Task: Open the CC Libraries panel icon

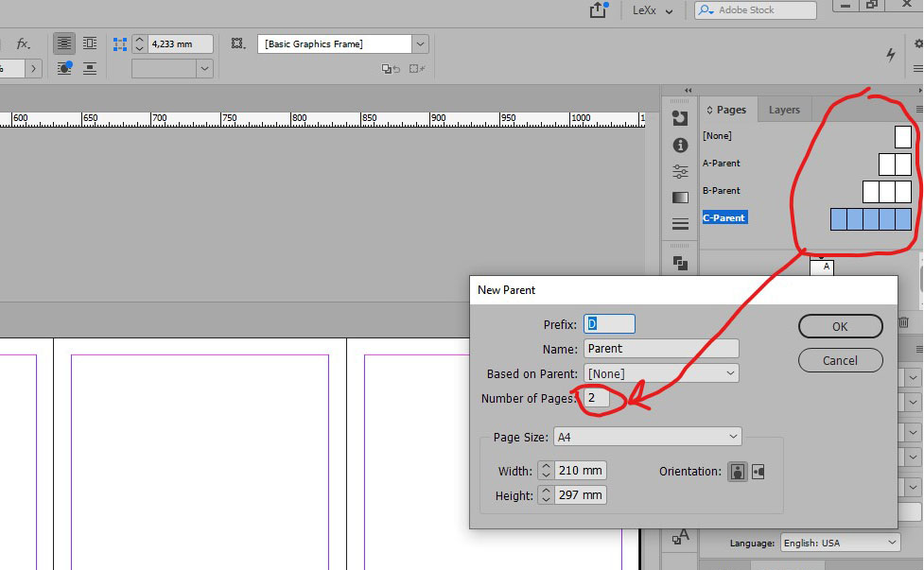Action: click(680, 118)
